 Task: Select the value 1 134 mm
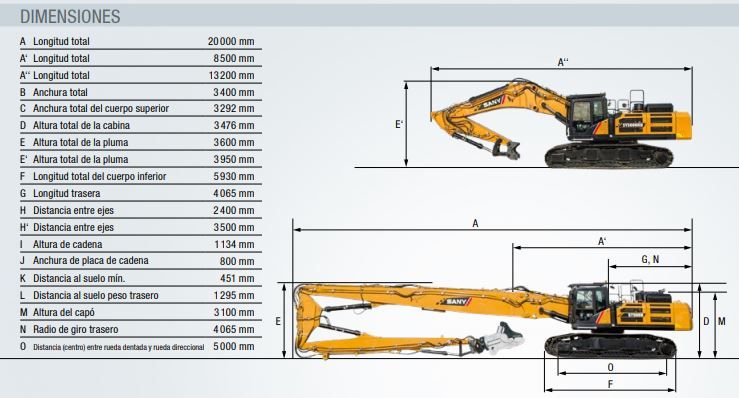point(234,244)
